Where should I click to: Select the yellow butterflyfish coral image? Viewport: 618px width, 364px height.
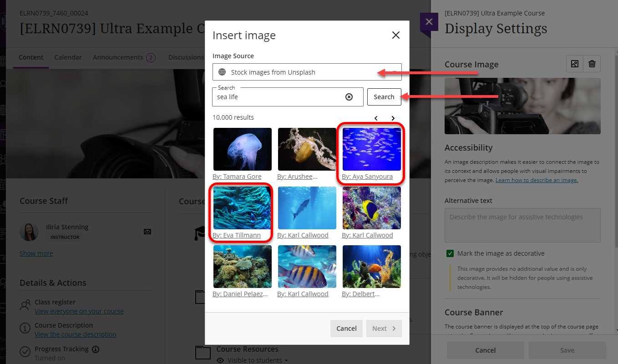(372, 208)
